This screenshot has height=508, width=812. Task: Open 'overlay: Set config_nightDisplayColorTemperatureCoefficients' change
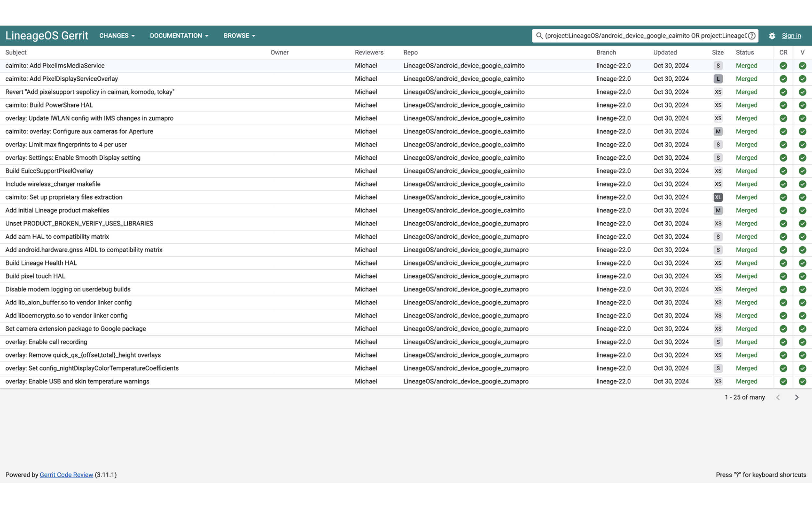pos(92,368)
